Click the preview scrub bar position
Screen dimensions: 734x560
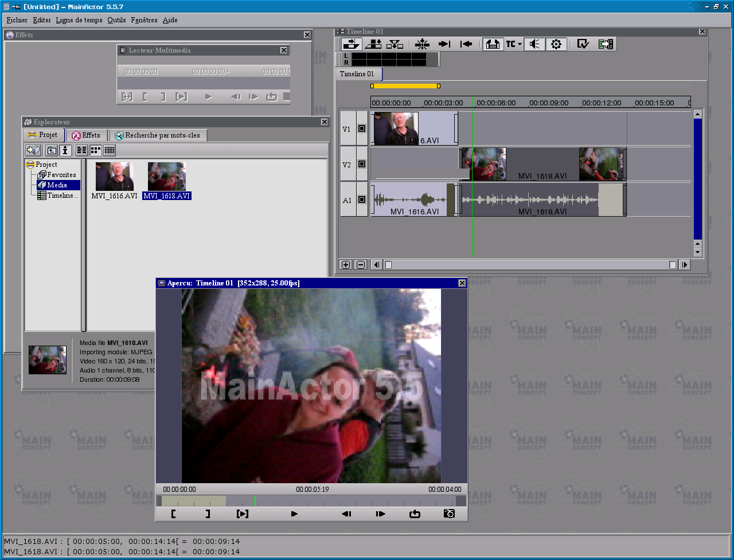point(255,501)
